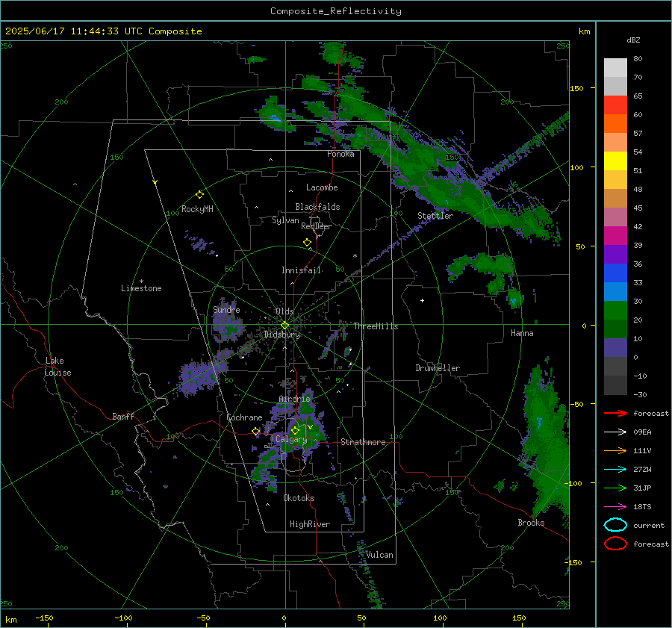Viewport: 672px width, 628px height.
Task: Click the Strathmore city label
Action: pyautogui.click(x=363, y=442)
